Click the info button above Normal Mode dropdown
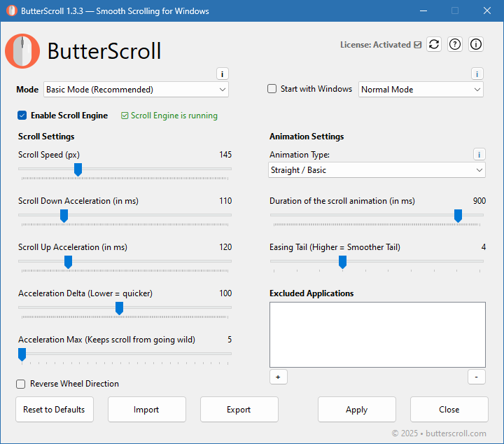 click(x=477, y=74)
